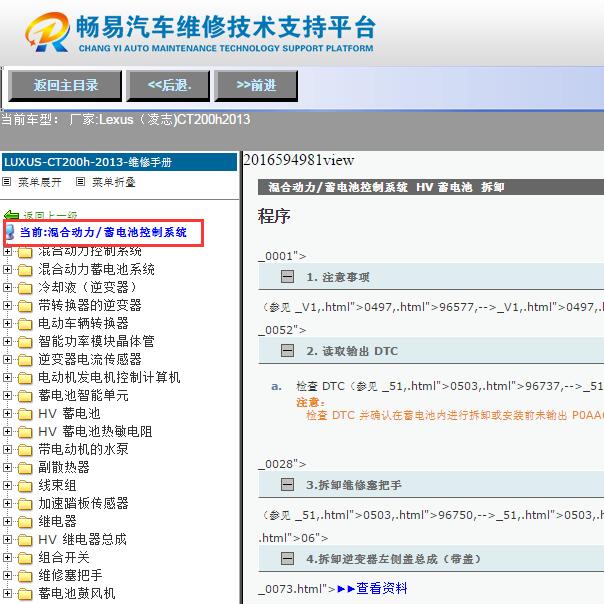The image size is (604, 604).
Task: Click the 菜单展开 expand-all menu icon
Action: click(x=7, y=181)
